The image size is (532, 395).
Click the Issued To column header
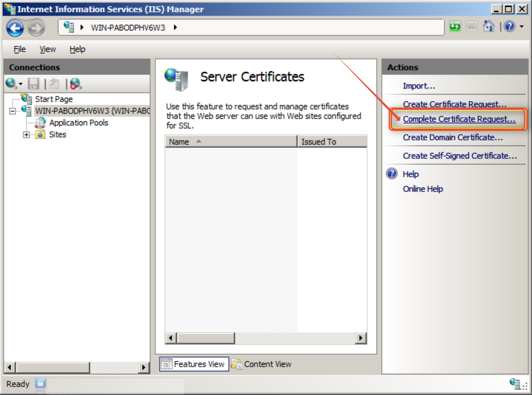tap(332, 141)
